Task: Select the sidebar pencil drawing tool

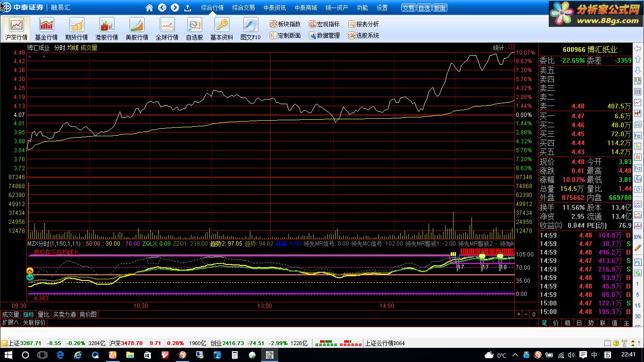Action: [638, 247]
